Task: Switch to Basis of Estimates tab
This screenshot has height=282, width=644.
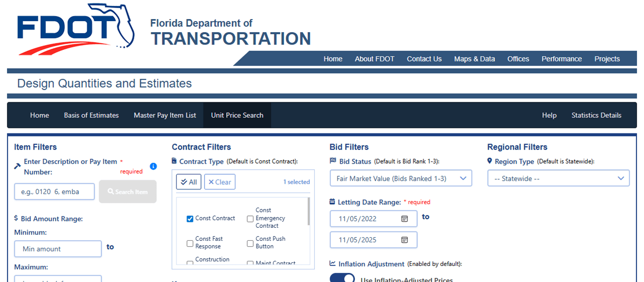Action: [91, 115]
